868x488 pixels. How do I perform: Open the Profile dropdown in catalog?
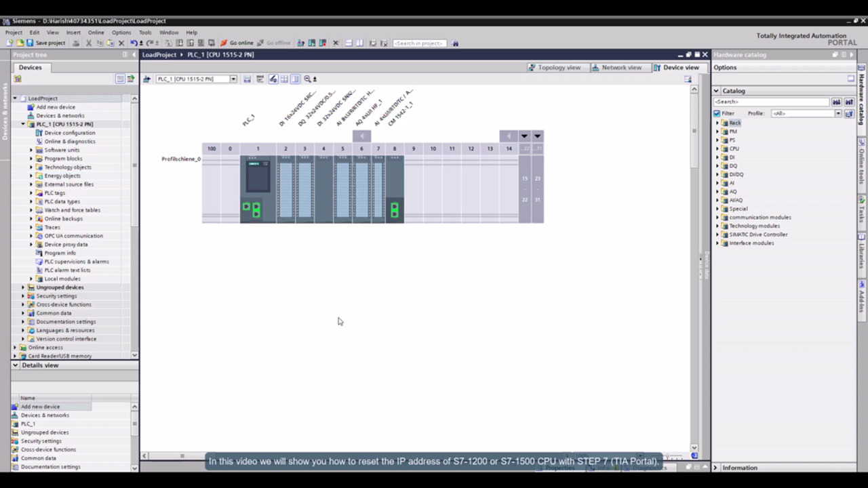tap(838, 113)
